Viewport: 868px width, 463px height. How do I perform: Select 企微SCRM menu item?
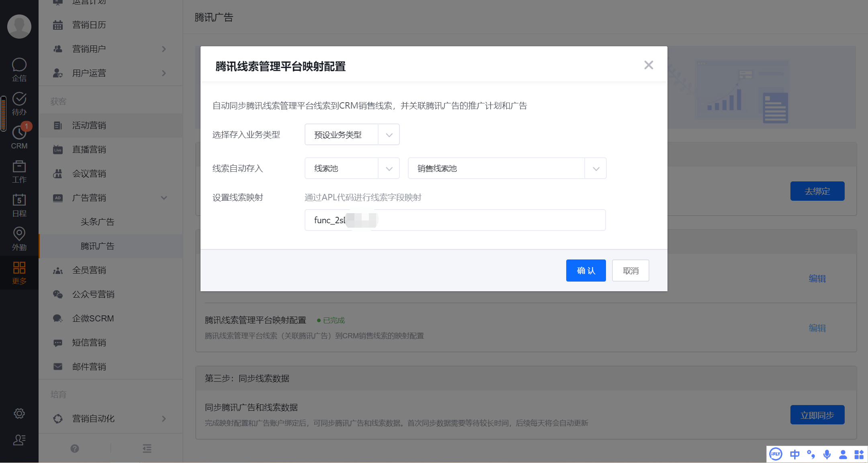(93, 318)
